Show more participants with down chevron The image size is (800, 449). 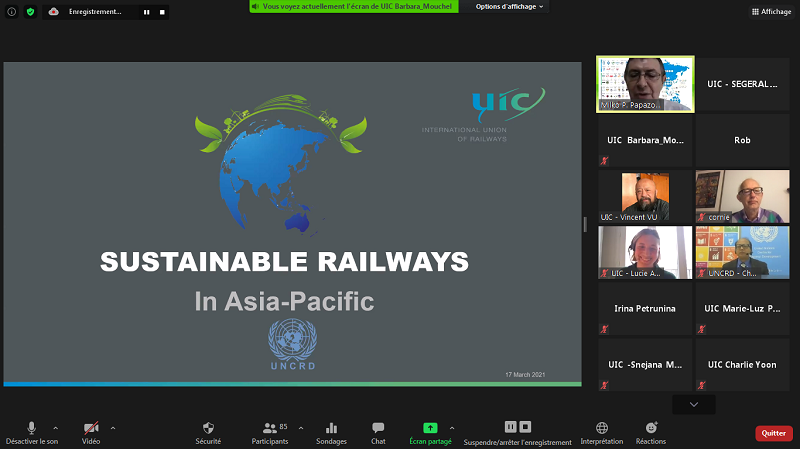tap(694, 405)
